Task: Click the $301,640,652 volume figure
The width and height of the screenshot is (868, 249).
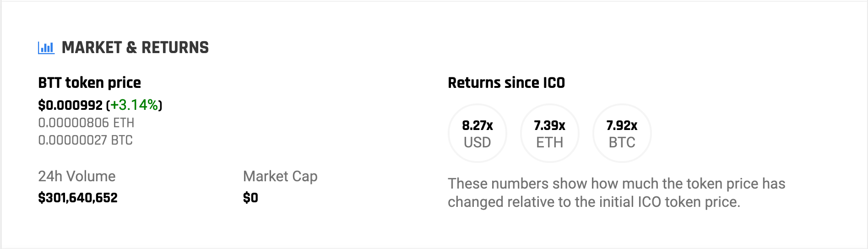Action: [78, 198]
